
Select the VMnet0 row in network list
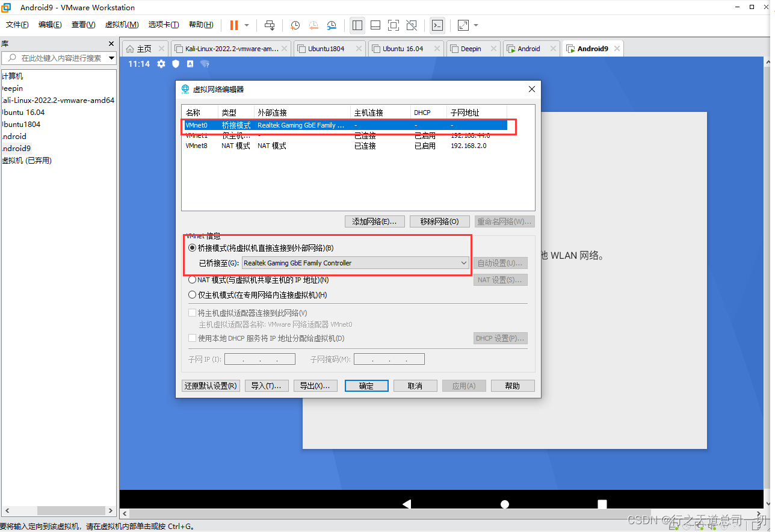pyautogui.click(x=345, y=125)
